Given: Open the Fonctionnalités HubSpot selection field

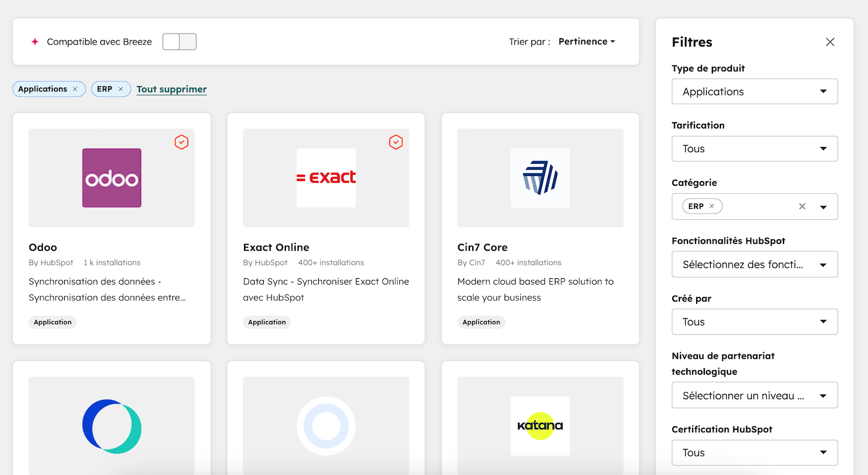Looking at the screenshot, I should coord(755,264).
